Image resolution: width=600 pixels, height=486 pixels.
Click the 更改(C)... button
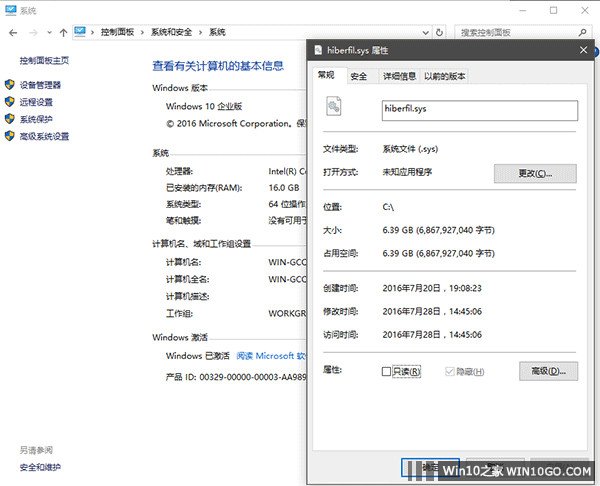(x=535, y=173)
